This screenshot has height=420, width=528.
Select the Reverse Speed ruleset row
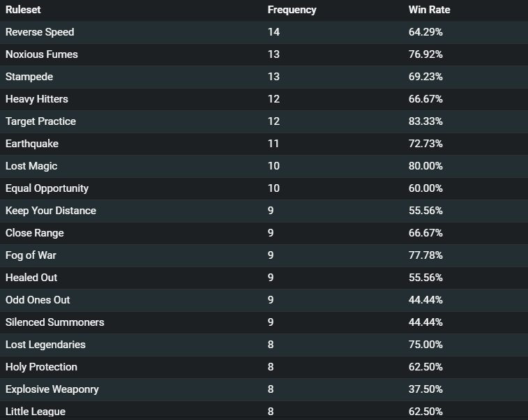click(264, 32)
